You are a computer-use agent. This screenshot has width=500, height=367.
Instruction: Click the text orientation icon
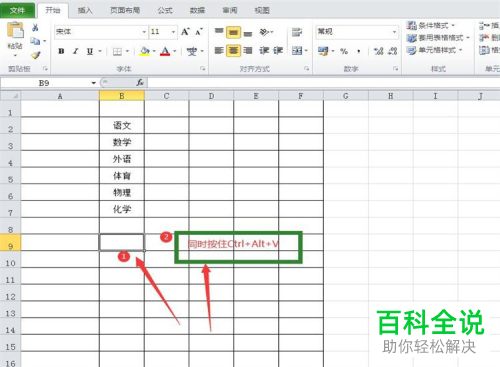tap(265, 32)
